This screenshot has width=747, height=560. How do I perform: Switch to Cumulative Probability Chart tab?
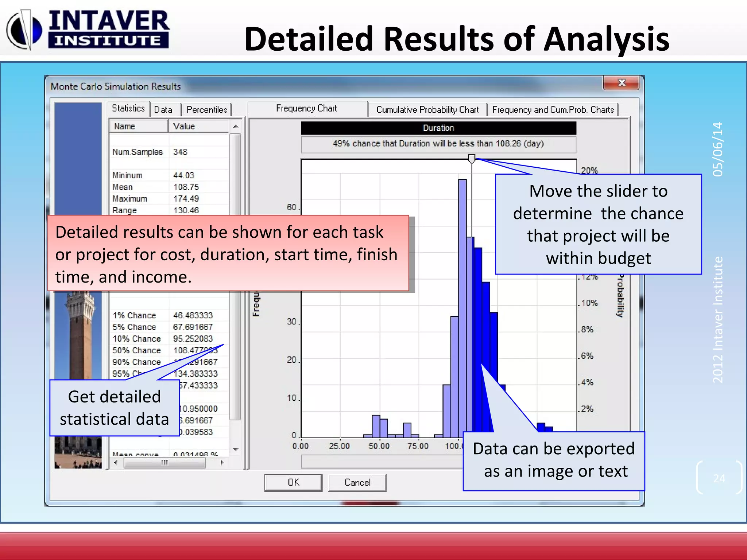click(427, 110)
